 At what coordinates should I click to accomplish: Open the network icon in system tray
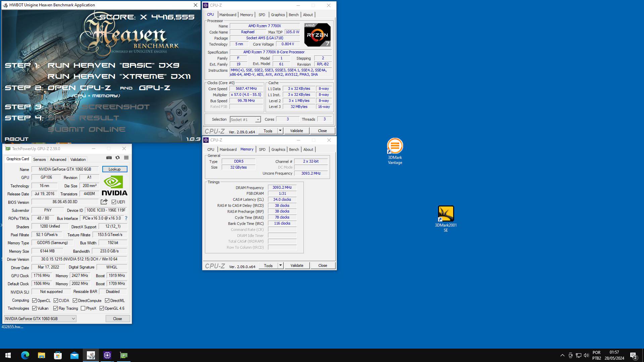tap(579, 355)
